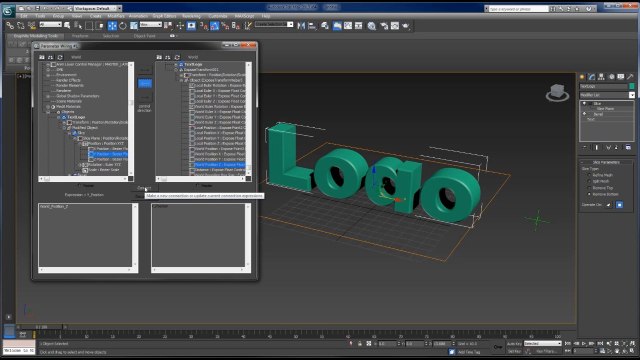Viewport: 640px width, 360px height.
Task: Open the Modifiers menu
Action: [116, 16]
